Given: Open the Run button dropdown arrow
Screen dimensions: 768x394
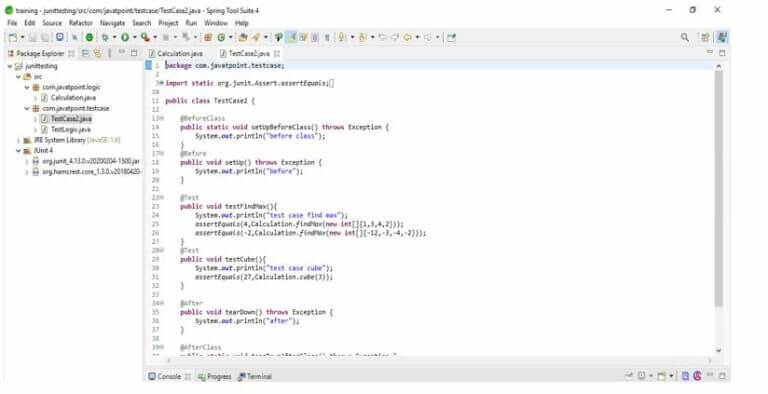Looking at the screenshot, I should click(x=134, y=37).
